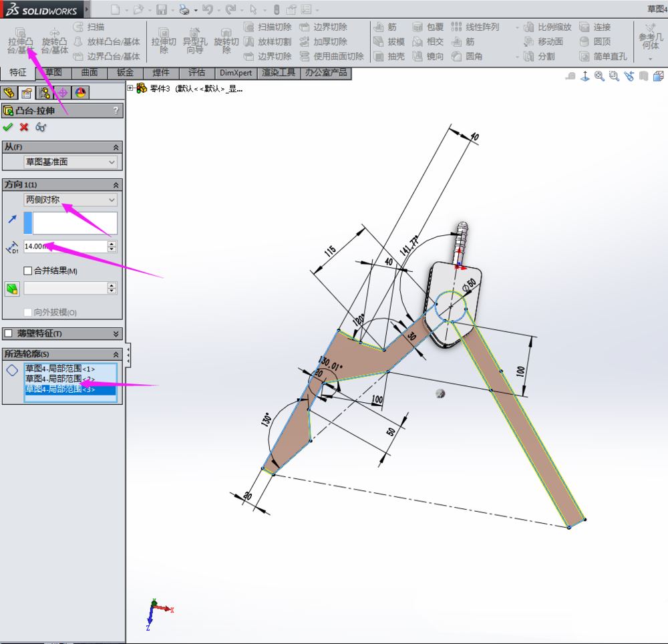Open the 草图基准面 start condition dropdown
Screen dimensions: 668x644
[x=70, y=162]
